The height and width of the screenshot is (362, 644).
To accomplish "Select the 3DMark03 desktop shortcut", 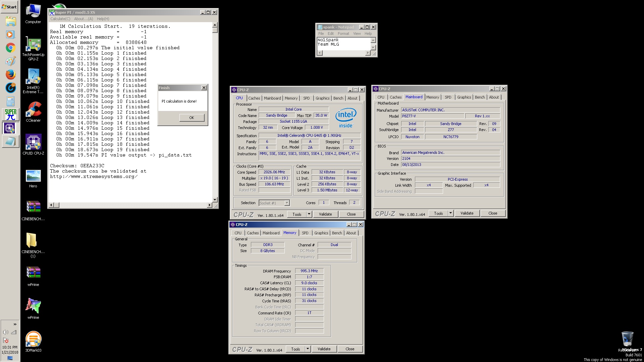I will (x=33, y=341).
